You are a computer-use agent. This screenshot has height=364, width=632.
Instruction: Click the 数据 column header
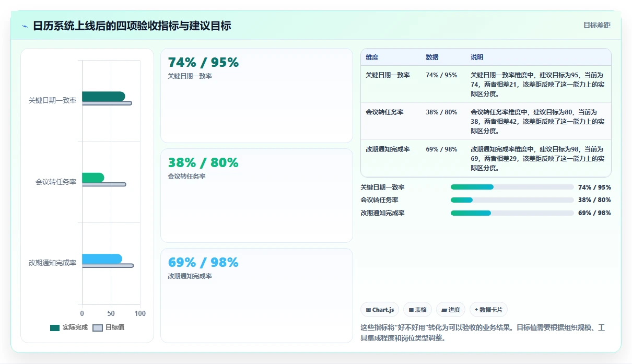[x=432, y=57]
